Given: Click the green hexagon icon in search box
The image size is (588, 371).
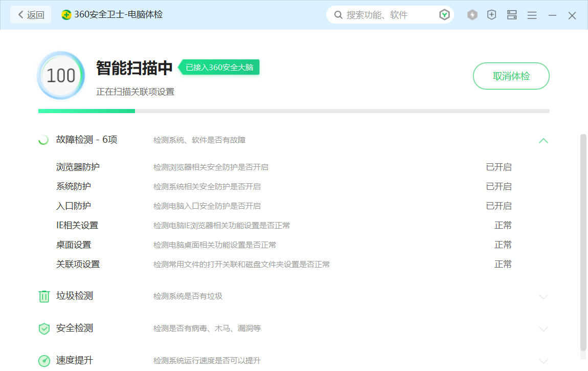Looking at the screenshot, I should tap(444, 15).
